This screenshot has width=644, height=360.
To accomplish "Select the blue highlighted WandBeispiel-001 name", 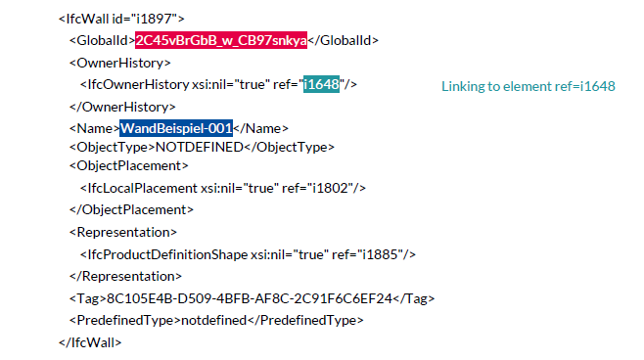I will (176, 128).
